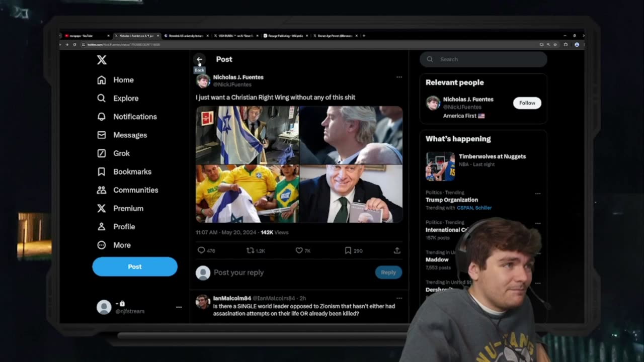Click the Timberwolves at Nuggets thumbnail

coord(440,166)
